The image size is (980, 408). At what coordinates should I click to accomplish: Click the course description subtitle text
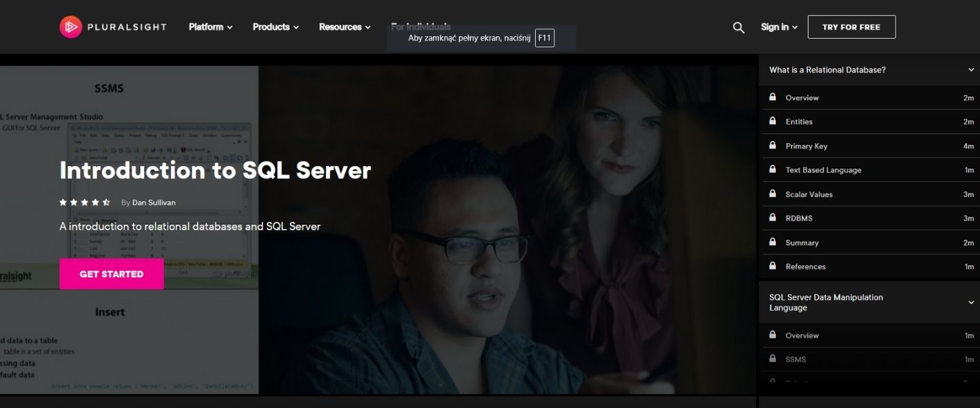tap(190, 226)
